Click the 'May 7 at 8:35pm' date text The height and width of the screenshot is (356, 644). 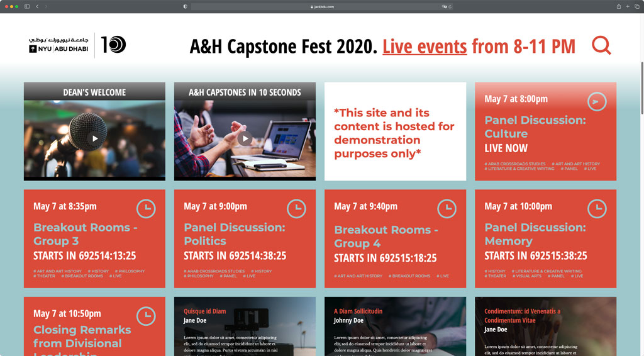point(65,206)
